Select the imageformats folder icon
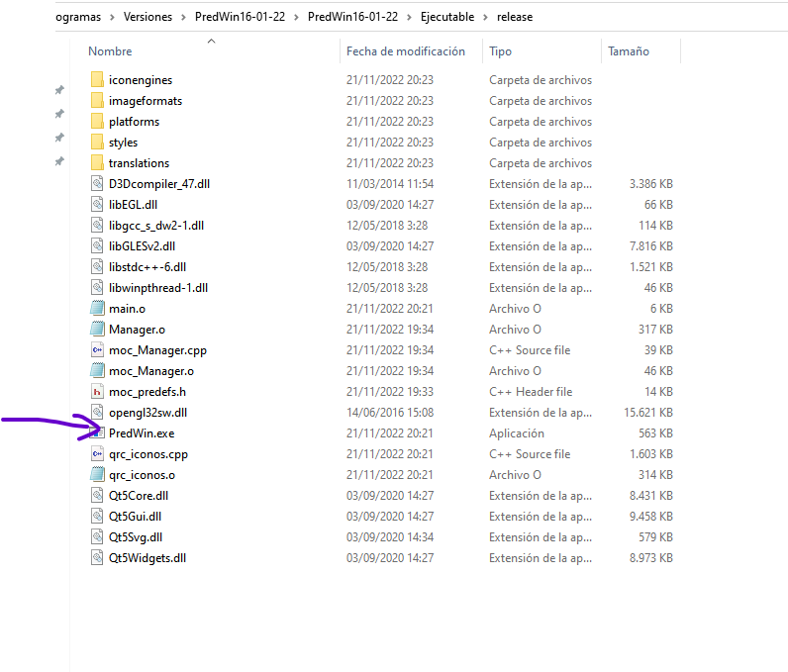The image size is (788, 672). point(97,100)
